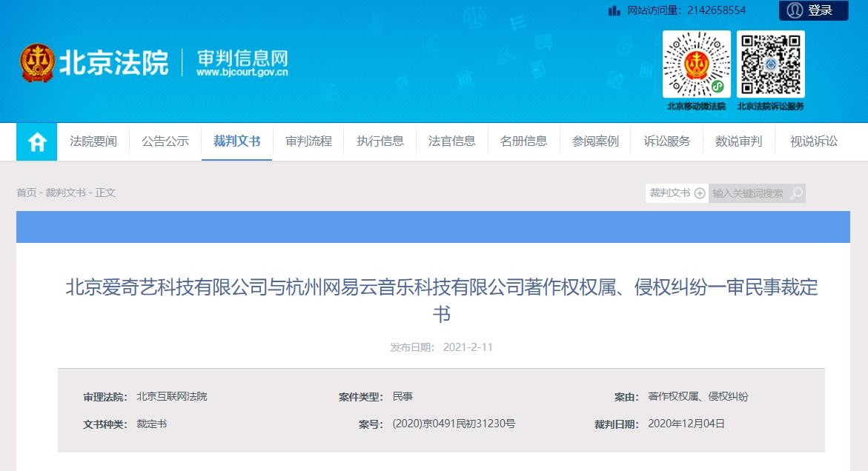Viewport: 868px width, 471px height.
Task: Click the 登录 login button
Action: point(820,10)
